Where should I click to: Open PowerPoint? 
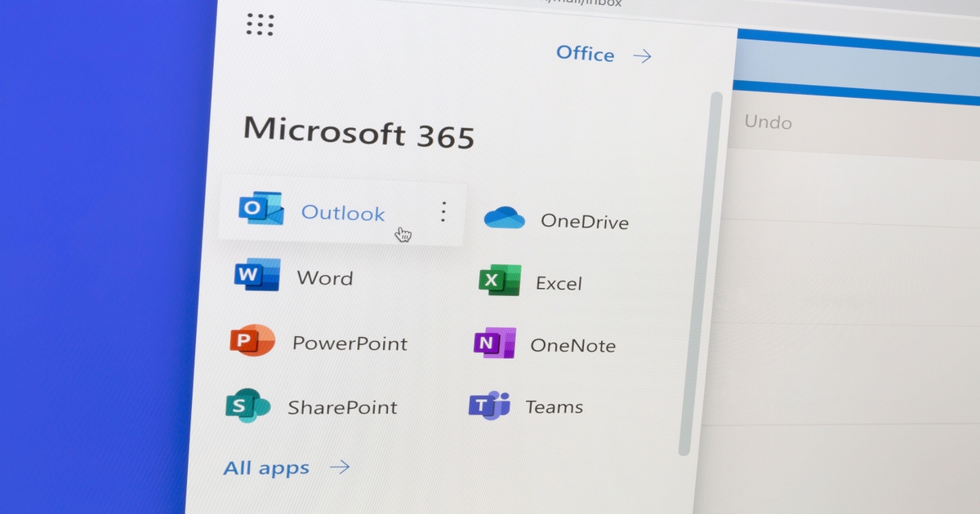[x=350, y=343]
